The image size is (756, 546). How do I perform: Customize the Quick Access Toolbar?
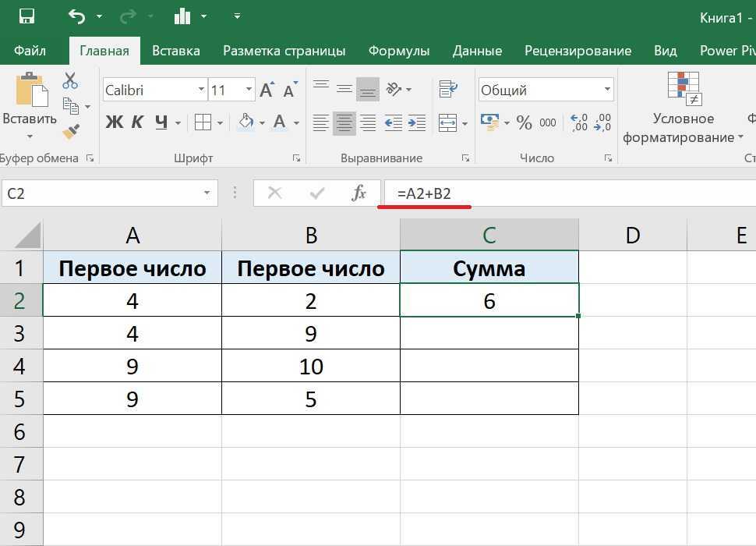(237, 16)
